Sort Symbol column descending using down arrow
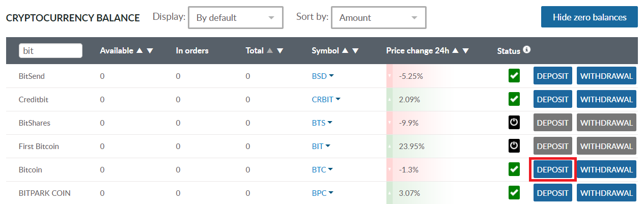This screenshot has height=204, width=644. tap(355, 51)
